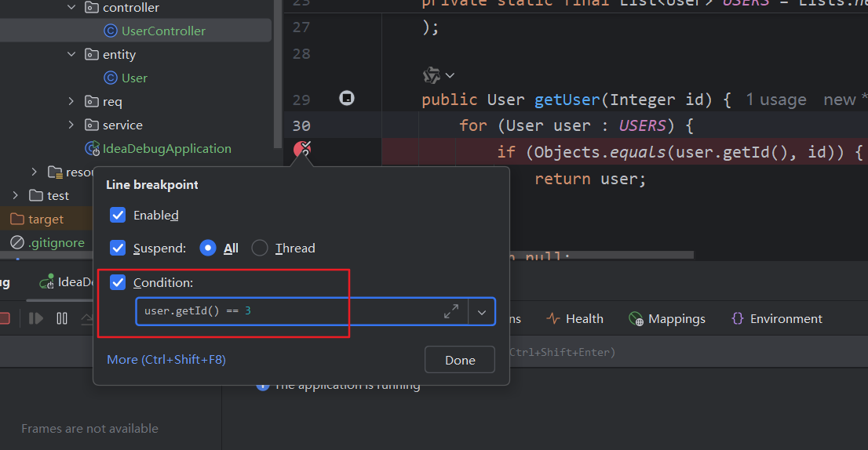Expand the req folder in tree

(71, 101)
